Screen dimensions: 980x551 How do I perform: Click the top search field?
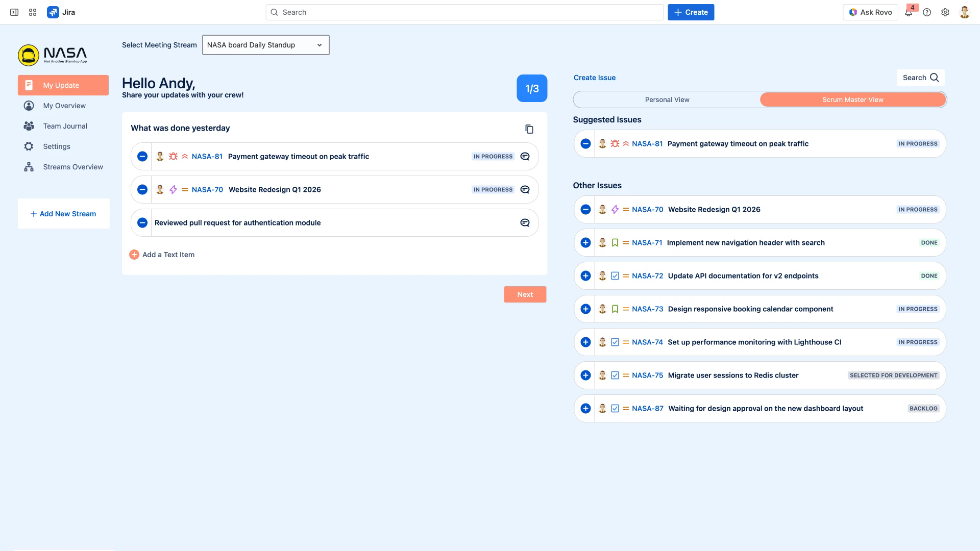click(x=464, y=12)
